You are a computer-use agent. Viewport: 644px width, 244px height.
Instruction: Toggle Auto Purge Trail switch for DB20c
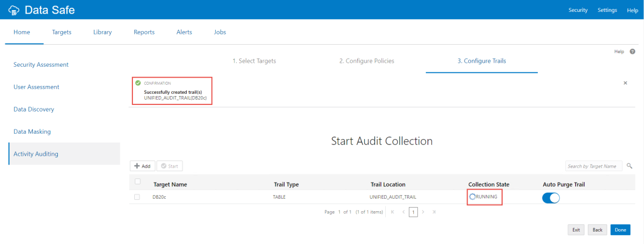click(x=551, y=197)
